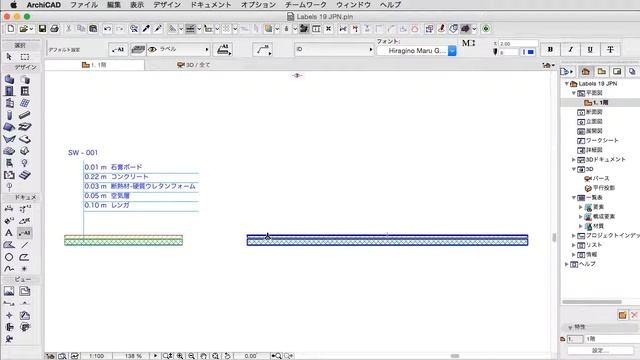Print using the printer toolbar icon
The height and width of the screenshot is (360, 640).
pos(54,29)
